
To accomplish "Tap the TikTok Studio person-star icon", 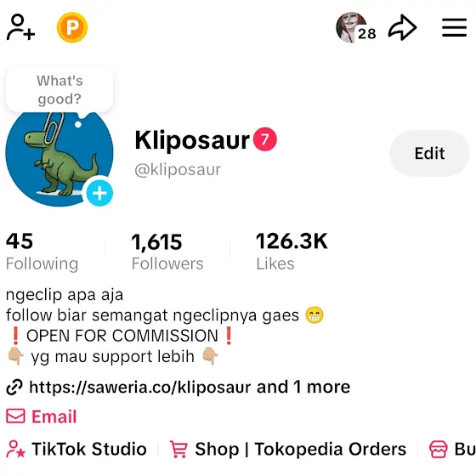I will pyautogui.click(x=16, y=449).
